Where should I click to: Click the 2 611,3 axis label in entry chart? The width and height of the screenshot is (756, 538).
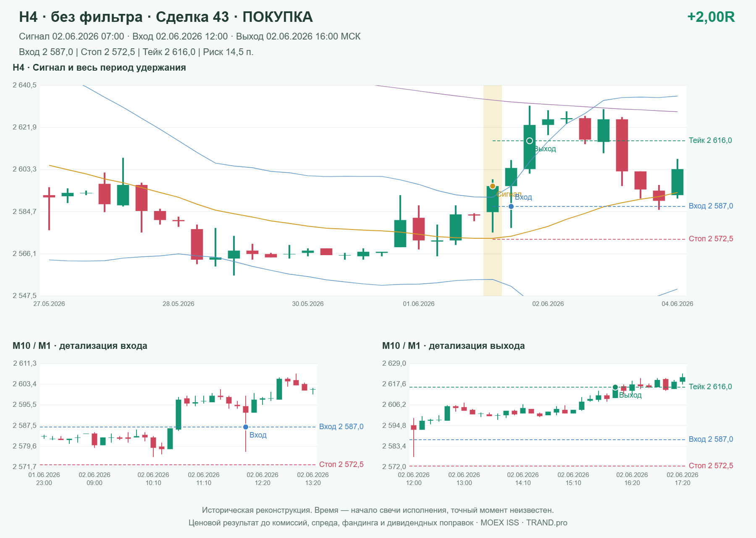(24, 364)
